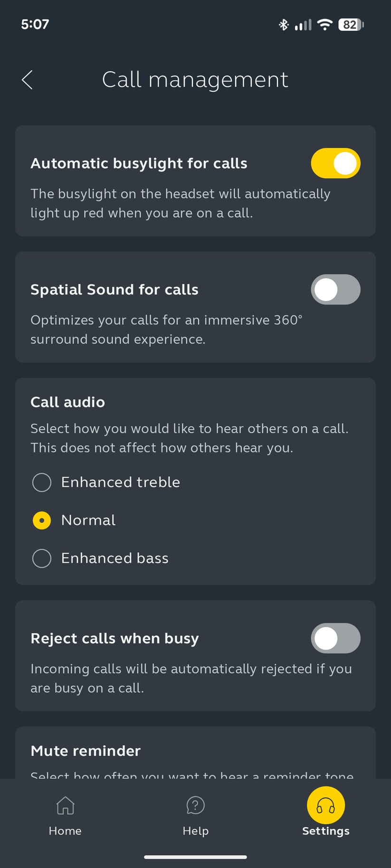Switch to the Home tab
This screenshot has height=868, width=391.
(65, 815)
